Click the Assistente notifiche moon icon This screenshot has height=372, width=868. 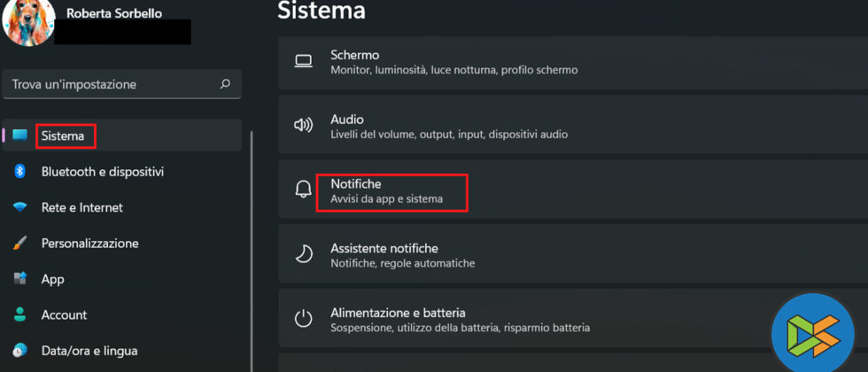pyautogui.click(x=304, y=254)
